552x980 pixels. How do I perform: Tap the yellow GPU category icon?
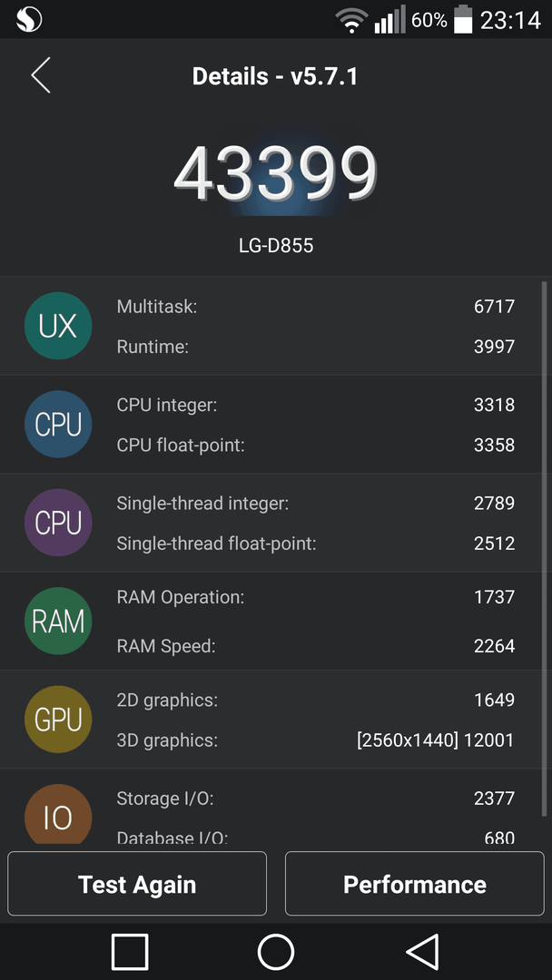[58, 720]
